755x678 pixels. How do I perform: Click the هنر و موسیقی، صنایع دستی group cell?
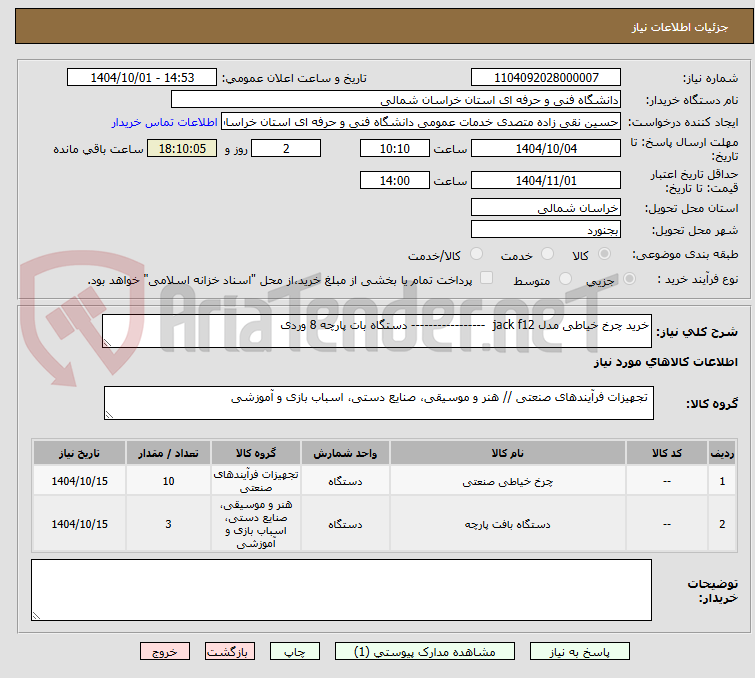pos(256,524)
